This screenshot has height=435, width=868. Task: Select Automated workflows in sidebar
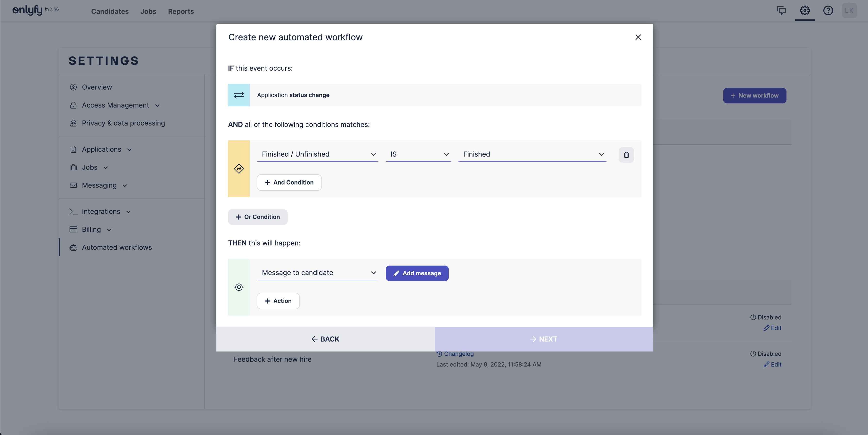tap(117, 248)
